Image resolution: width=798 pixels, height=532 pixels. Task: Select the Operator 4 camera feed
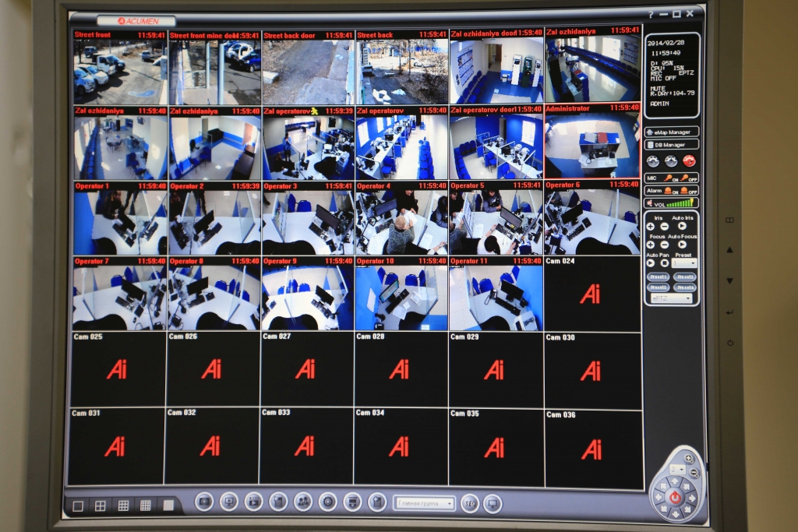coord(401,222)
